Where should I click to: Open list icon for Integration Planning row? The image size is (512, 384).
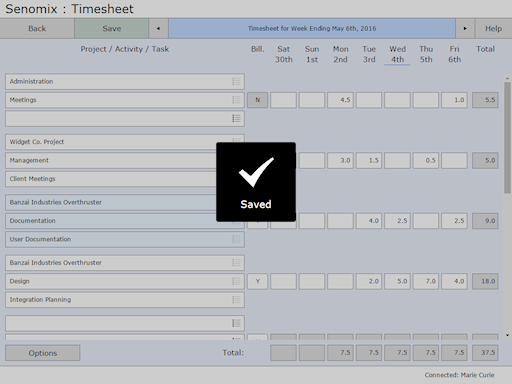pos(236,300)
